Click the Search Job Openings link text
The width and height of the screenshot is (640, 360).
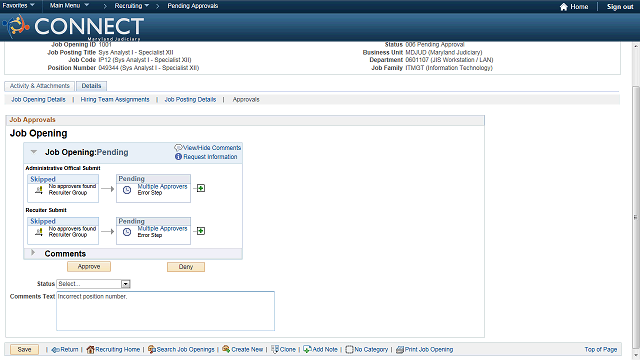point(186,349)
